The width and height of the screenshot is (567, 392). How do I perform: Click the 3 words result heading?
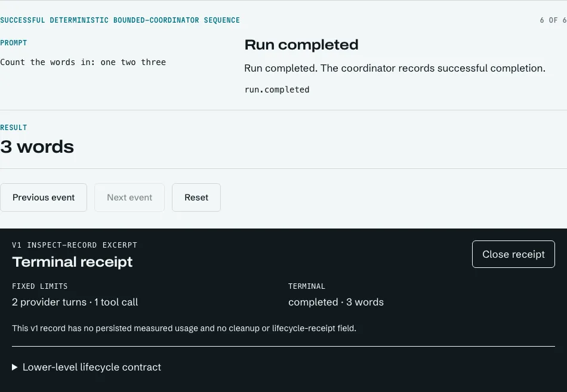point(37,147)
